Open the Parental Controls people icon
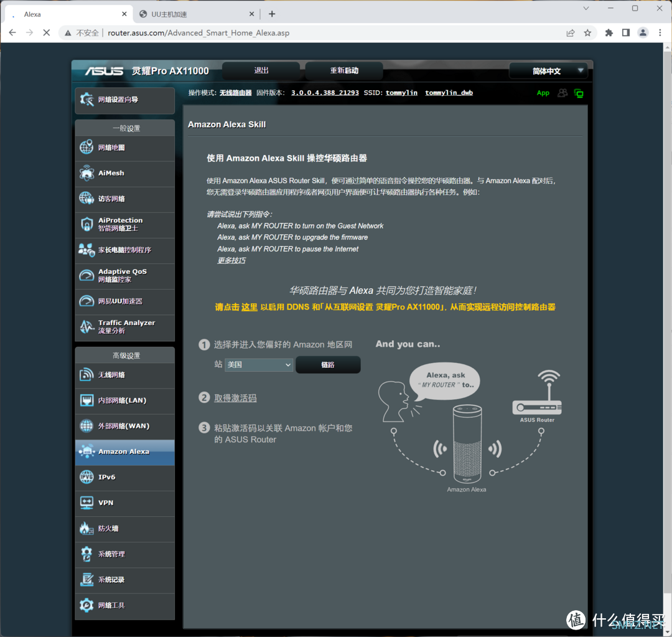Viewport: 672px width, 637px height. [86, 250]
